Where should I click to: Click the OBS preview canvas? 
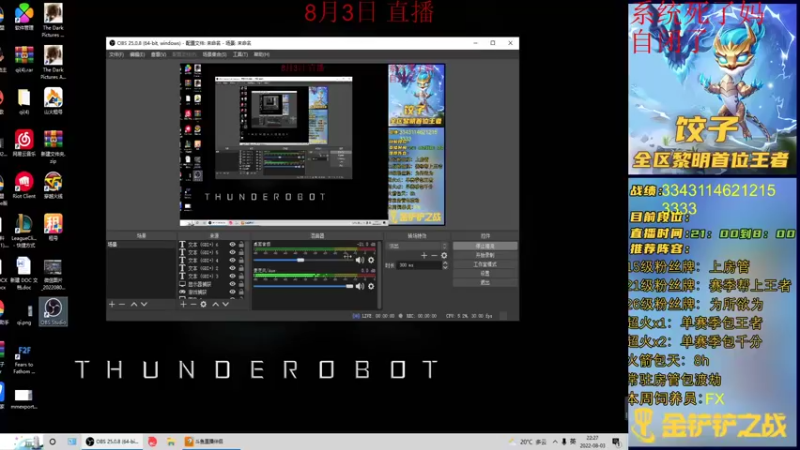[312, 144]
